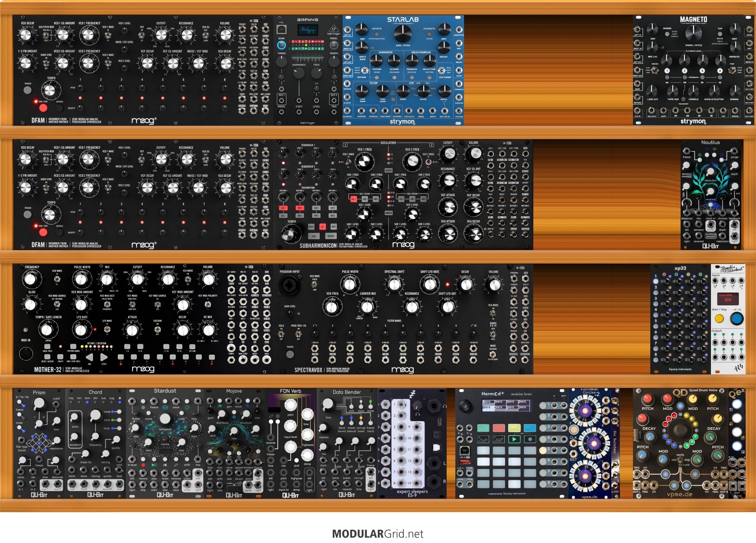
Task: Flip the Mute/Mix toggle switch on QD
Action: [x=679, y=460]
